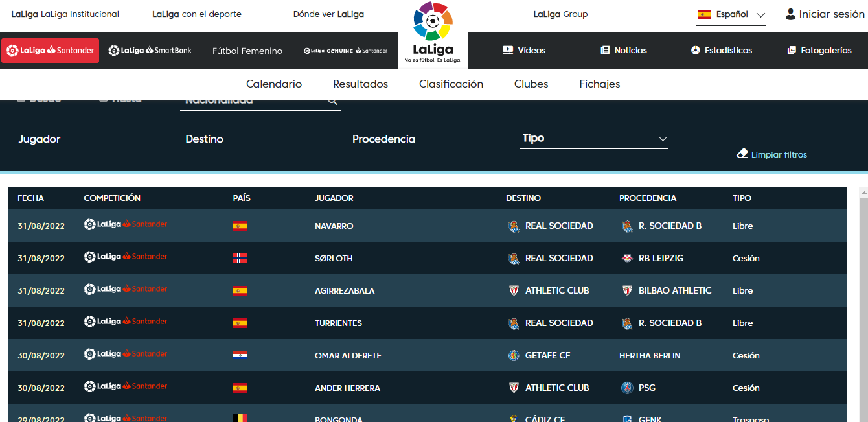Screen dimensions: 868x422
Task: Click the Real Sociedad crest in Navarro row
Action: pos(514,226)
